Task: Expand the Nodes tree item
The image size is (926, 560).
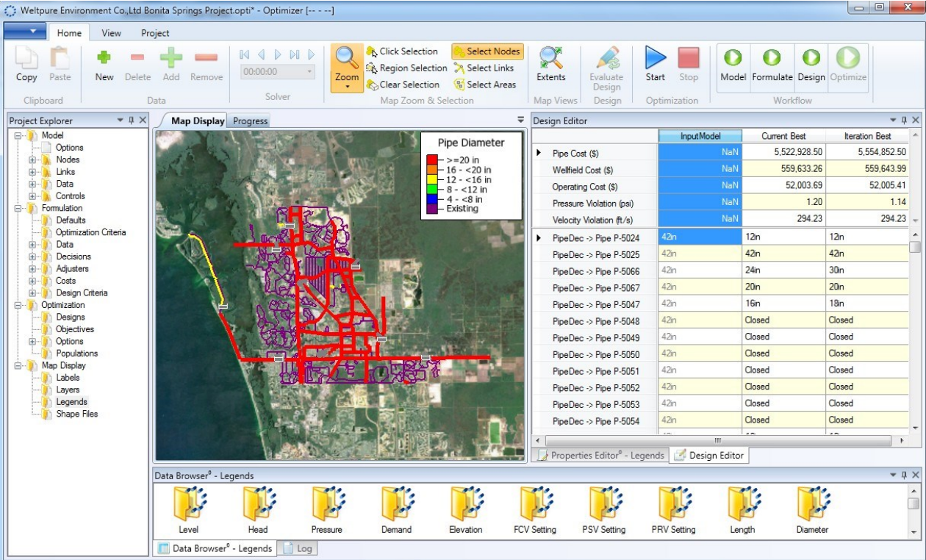Action: pos(32,159)
